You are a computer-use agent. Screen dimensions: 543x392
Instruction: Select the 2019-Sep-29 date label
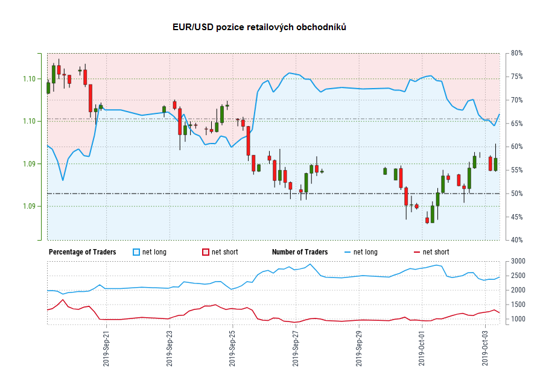(x=359, y=349)
